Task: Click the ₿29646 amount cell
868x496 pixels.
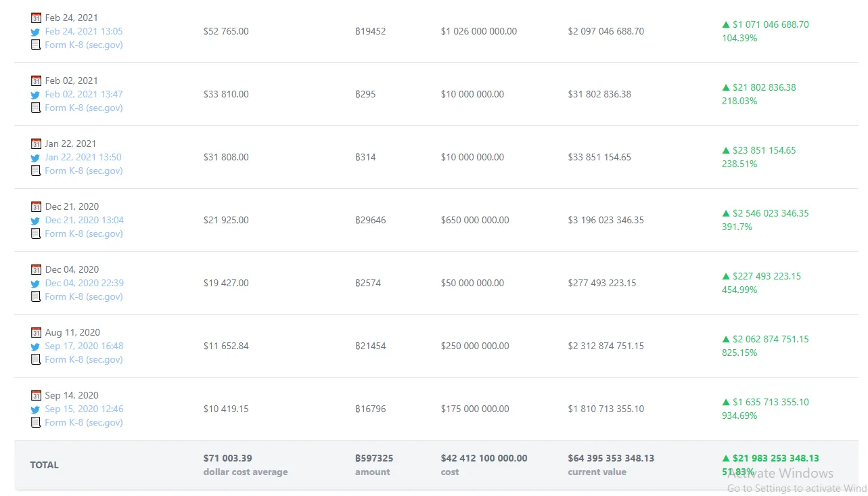Action: pos(370,220)
